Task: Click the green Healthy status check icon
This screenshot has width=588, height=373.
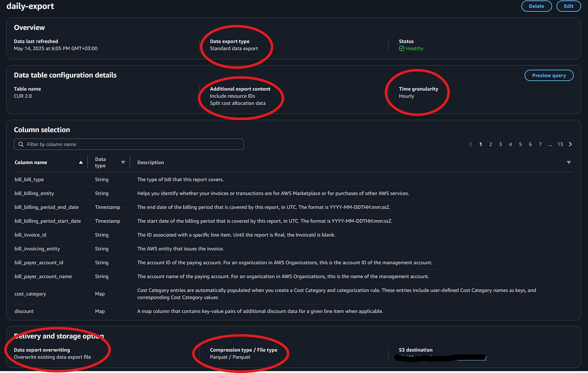Action: pyautogui.click(x=401, y=48)
